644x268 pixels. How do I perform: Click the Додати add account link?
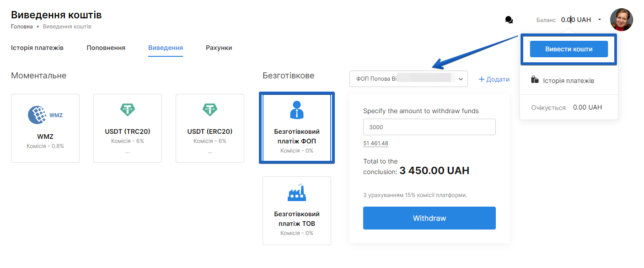494,79
